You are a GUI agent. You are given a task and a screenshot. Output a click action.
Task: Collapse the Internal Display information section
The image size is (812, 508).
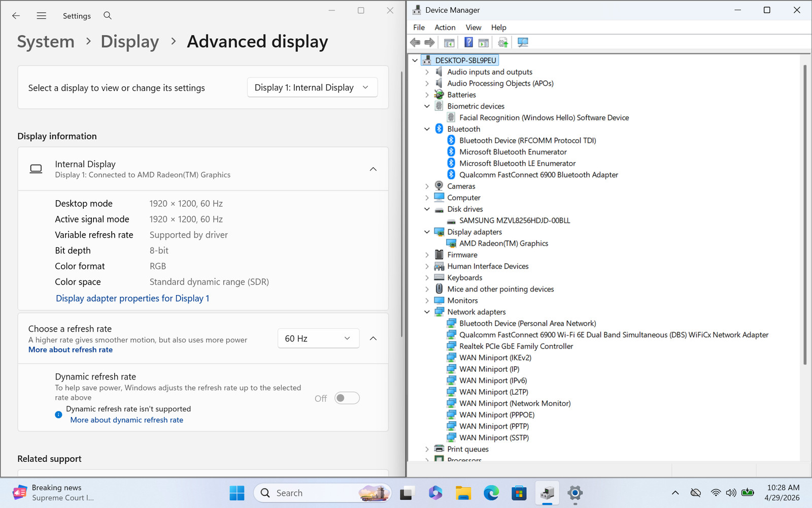[x=373, y=169]
